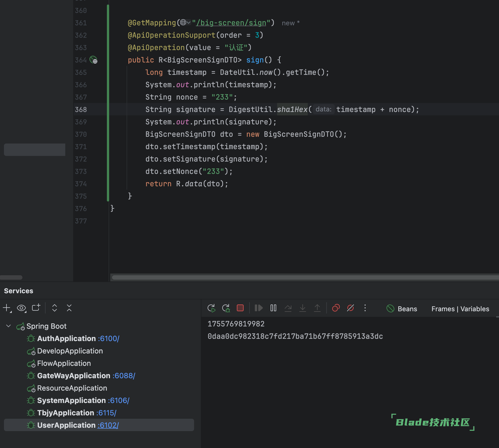Click the Services panel title

click(19, 291)
